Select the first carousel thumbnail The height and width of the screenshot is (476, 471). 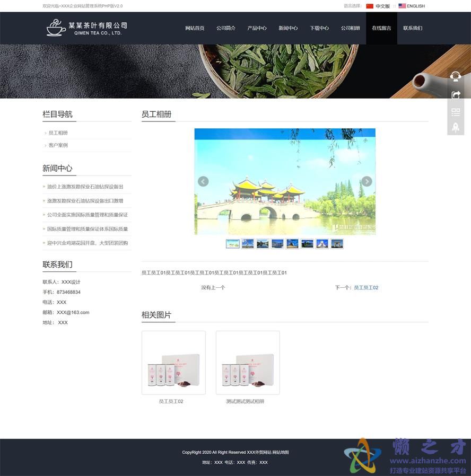click(x=232, y=243)
